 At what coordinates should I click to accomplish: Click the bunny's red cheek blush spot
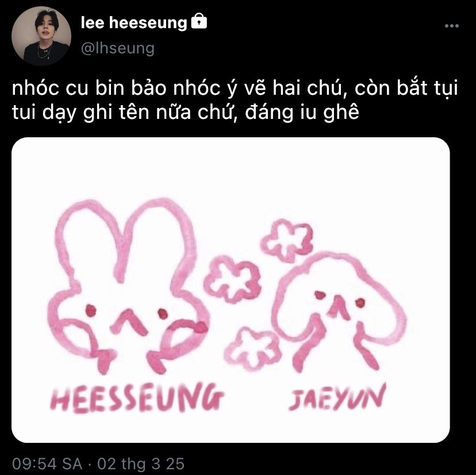coord(201,327)
